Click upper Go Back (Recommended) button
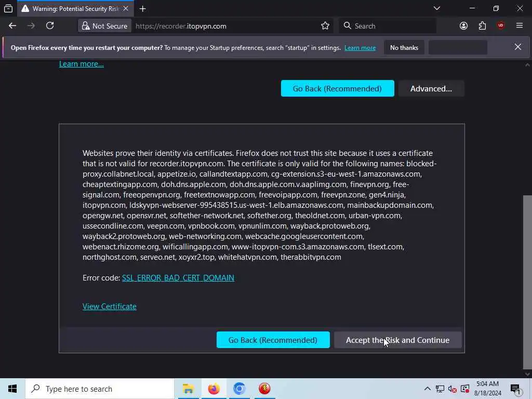This screenshot has height=399, width=532. [x=337, y=88]
